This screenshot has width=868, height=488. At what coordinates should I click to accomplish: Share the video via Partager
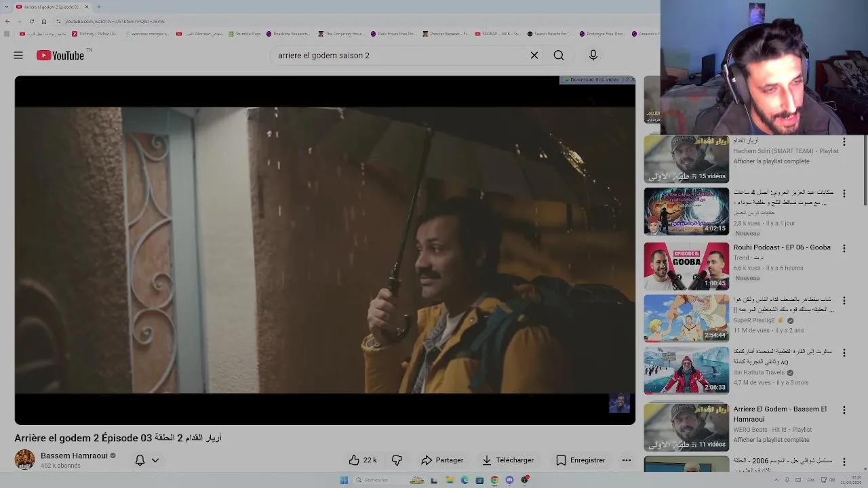[x=442, y=460]
